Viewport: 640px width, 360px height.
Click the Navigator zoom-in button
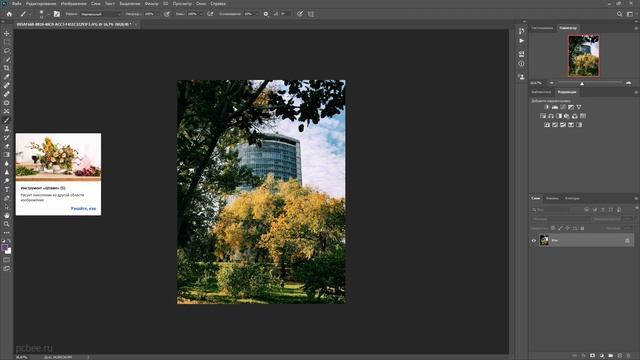pos(628,83)
